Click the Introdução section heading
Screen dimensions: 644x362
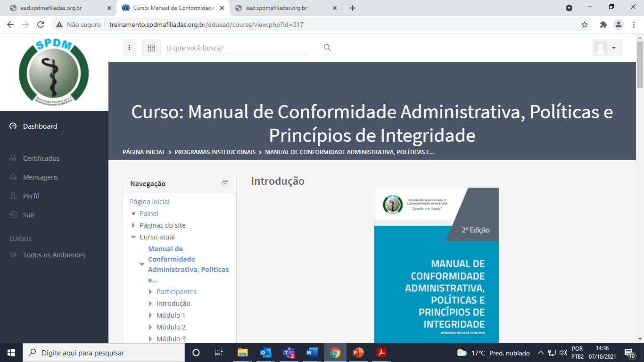pyautogui.click(x=278, y=181)
